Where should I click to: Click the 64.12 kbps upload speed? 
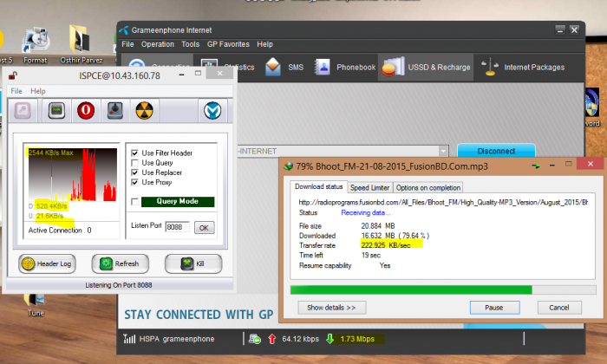pos(300,339)
